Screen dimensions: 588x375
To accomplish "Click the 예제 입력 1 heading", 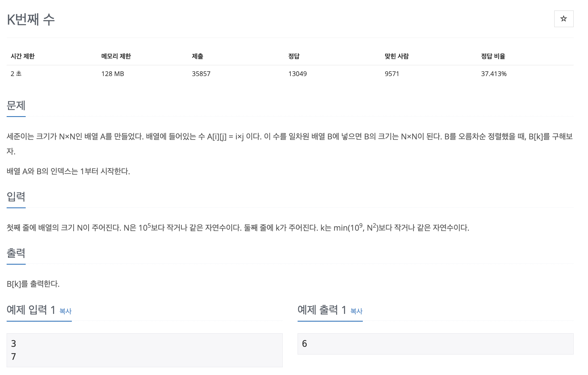I will (31, 310).
